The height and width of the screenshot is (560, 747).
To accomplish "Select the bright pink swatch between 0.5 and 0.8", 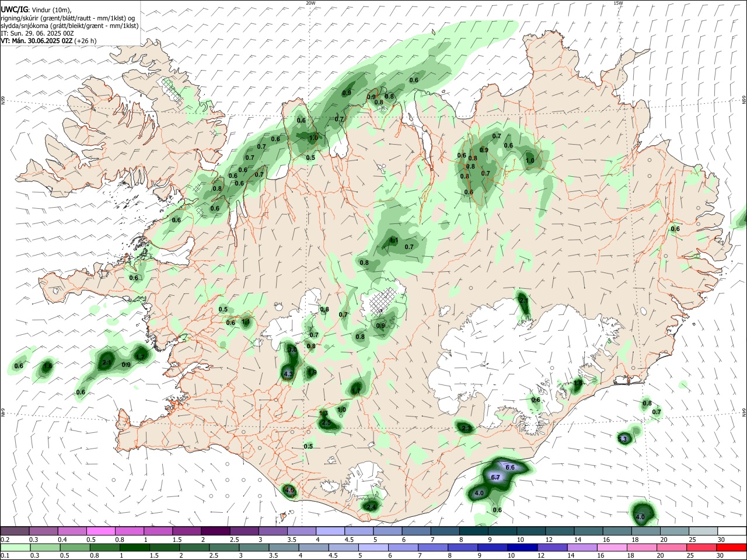I will coord(101,531).
